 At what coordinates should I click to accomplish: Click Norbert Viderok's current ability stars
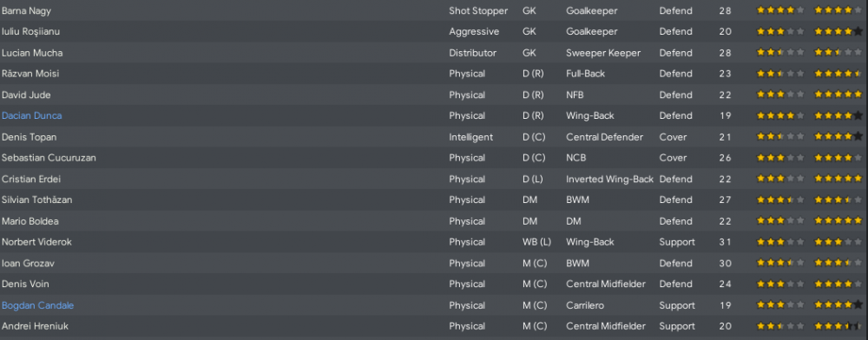click(x=780, y=242)
